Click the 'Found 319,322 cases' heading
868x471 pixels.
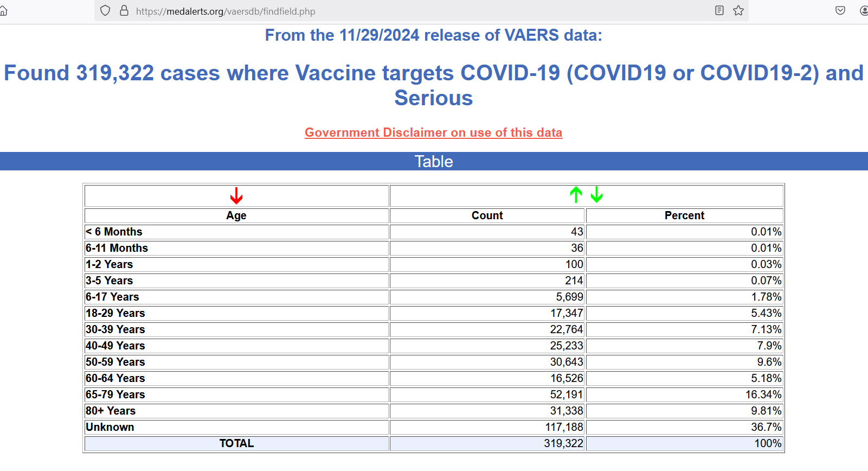pos(434,85)
